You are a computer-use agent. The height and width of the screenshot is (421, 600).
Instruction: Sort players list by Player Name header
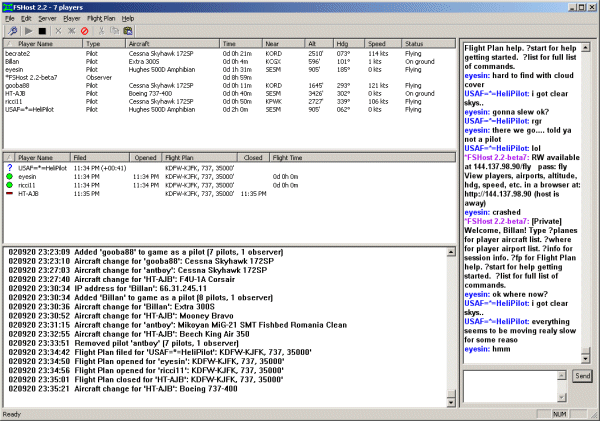[43, 44]
